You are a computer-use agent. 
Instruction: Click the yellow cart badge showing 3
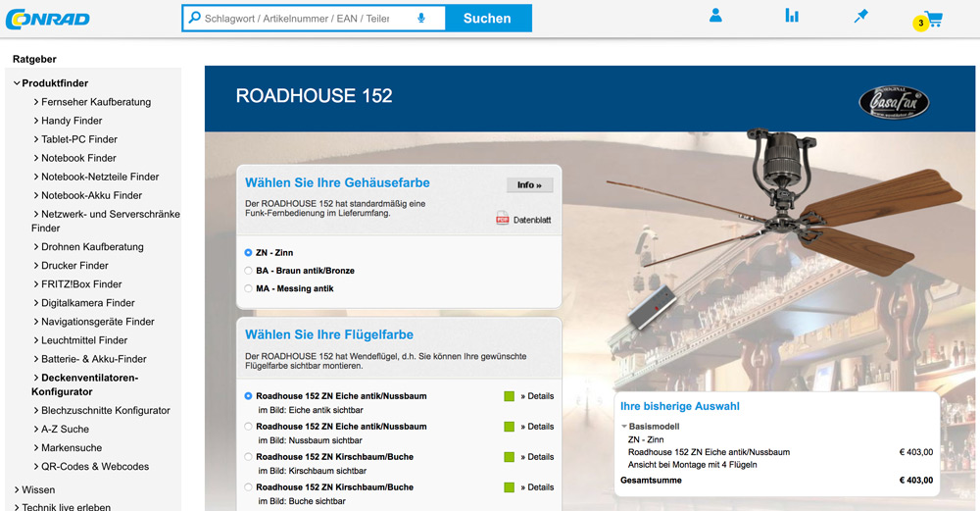tap(920, 24)
